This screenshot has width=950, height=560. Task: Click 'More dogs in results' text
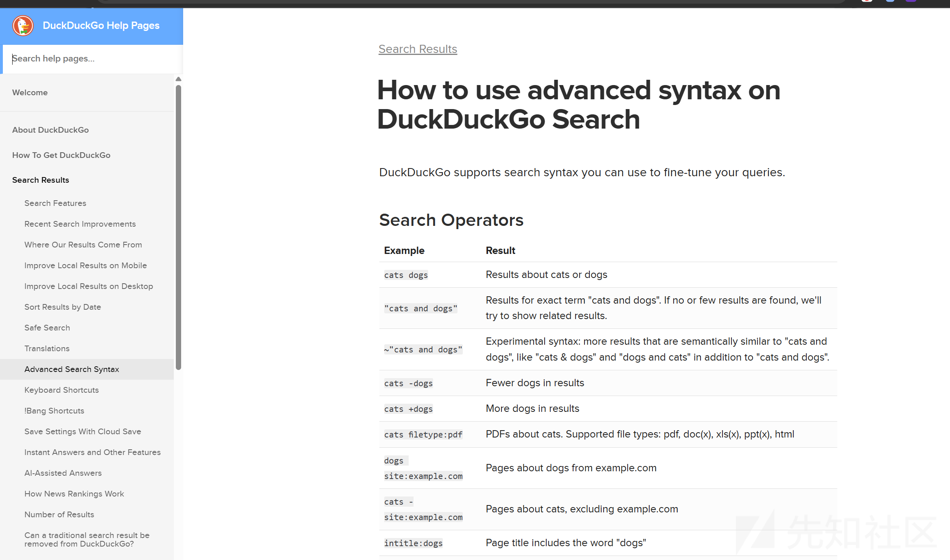[x=532, y=409]
